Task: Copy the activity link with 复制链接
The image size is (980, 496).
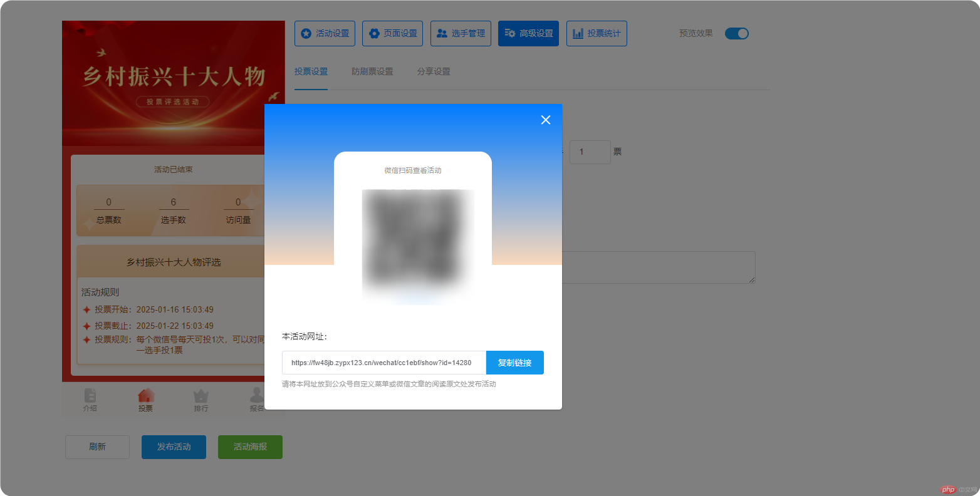Action: pyautogui.click(x=515, y=363)
